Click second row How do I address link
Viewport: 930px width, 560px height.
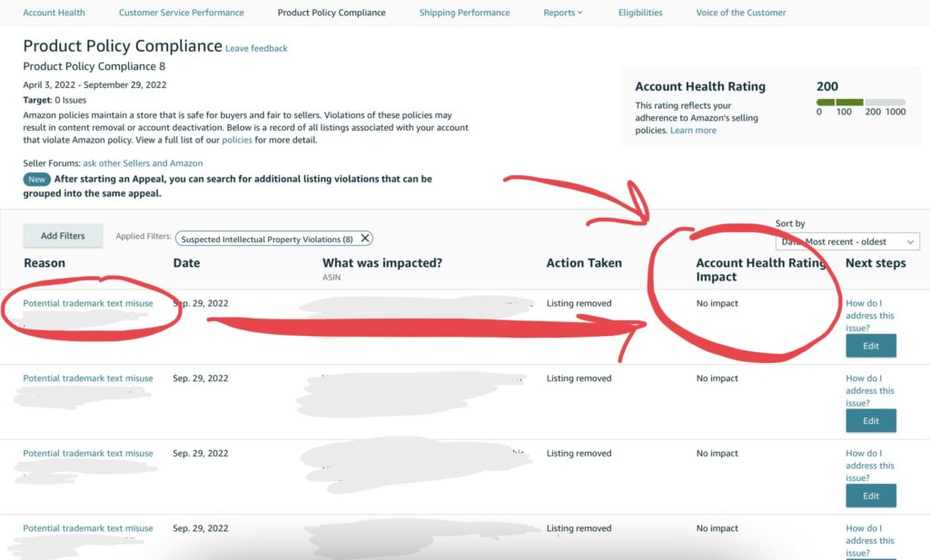coord(869,390)
